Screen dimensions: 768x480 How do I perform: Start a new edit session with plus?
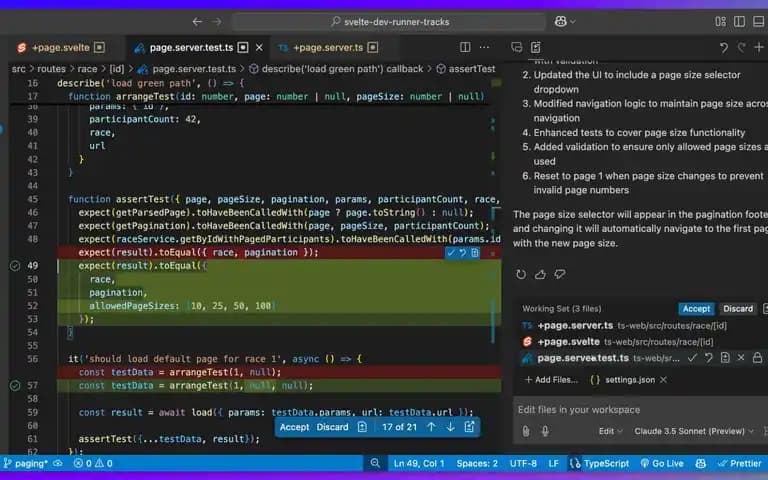[x=759, y=47]
